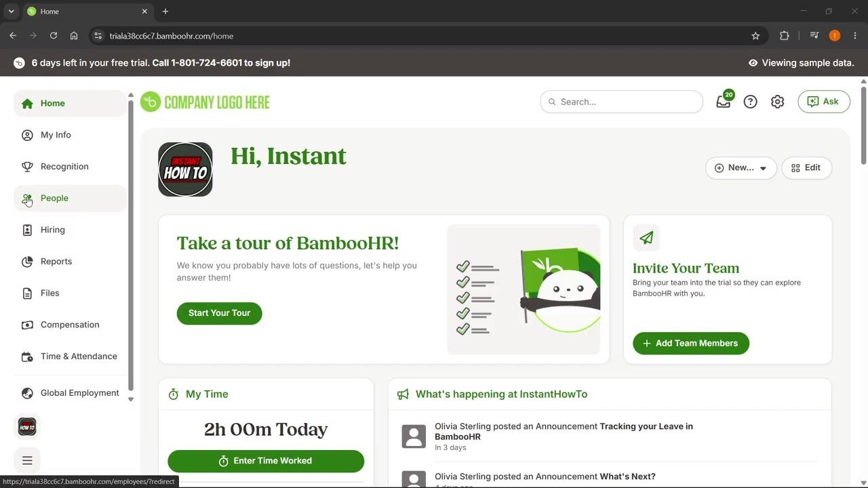This screenshot has height=488, width=868.
Task: Open the What's Next? announcement
Action: [x=627, y=476]
